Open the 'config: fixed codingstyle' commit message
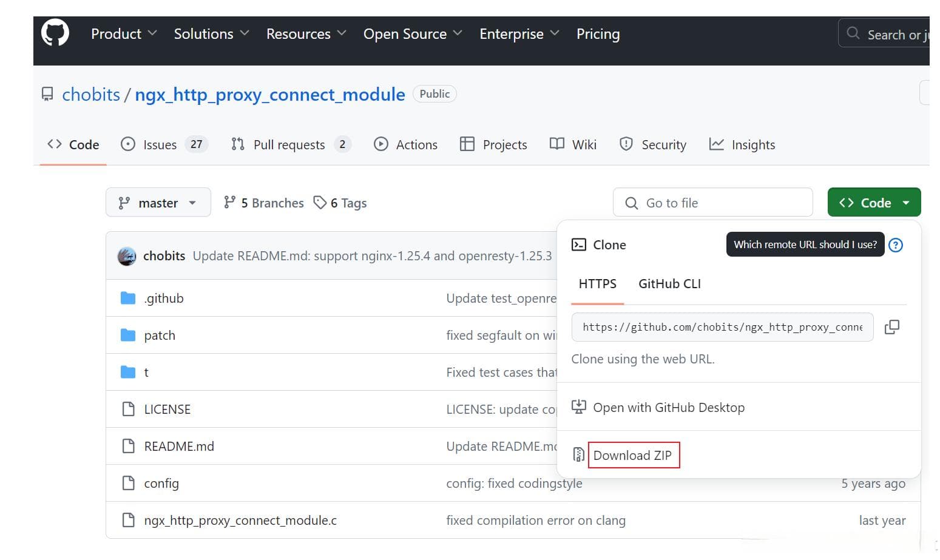This screenshot has height=560, width=940. (x=514, y=484)
